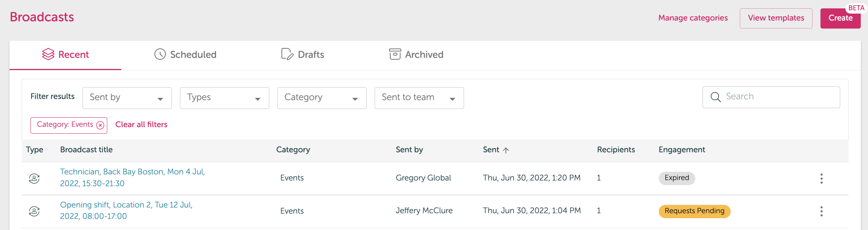
Task: Click the Category column header
Action: click(x=293, y=150)
